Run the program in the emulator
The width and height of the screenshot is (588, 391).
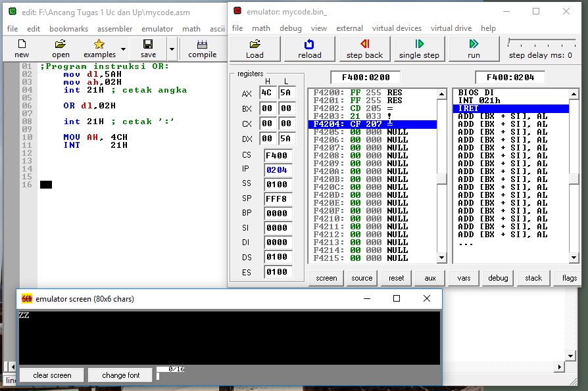point(474,49)
